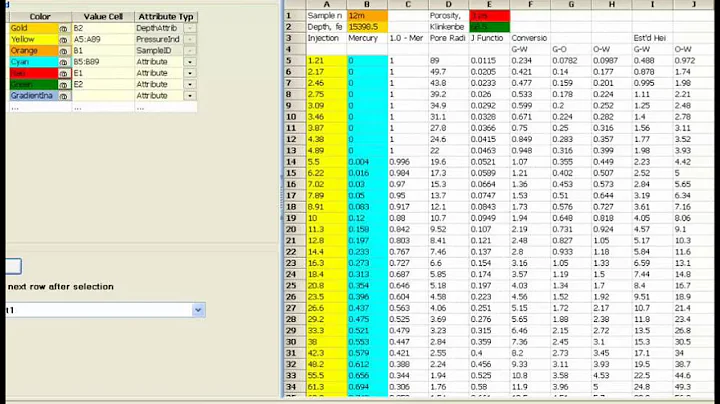This screenshot has width=720, height=404.
Task: Click value cell field containing B2
Action: (x=103, y=28)
